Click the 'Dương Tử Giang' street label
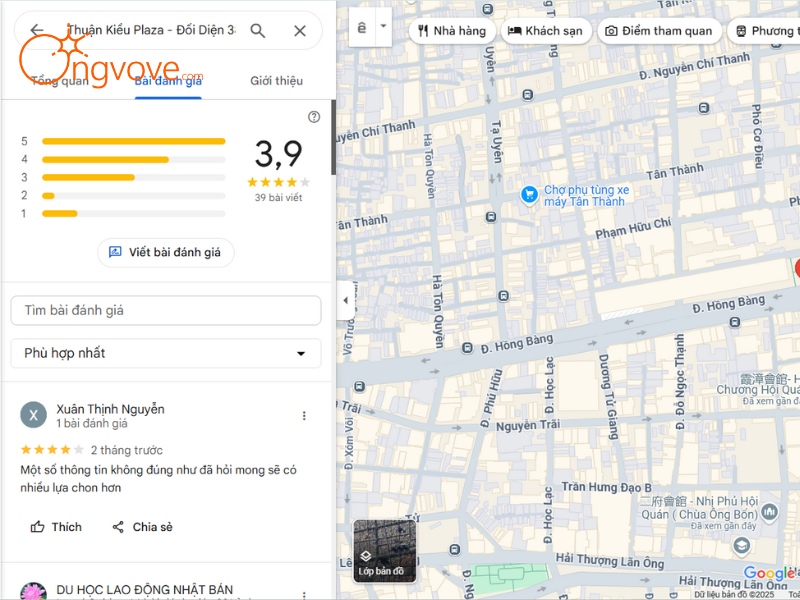800x600 pixels. (608, 396)
